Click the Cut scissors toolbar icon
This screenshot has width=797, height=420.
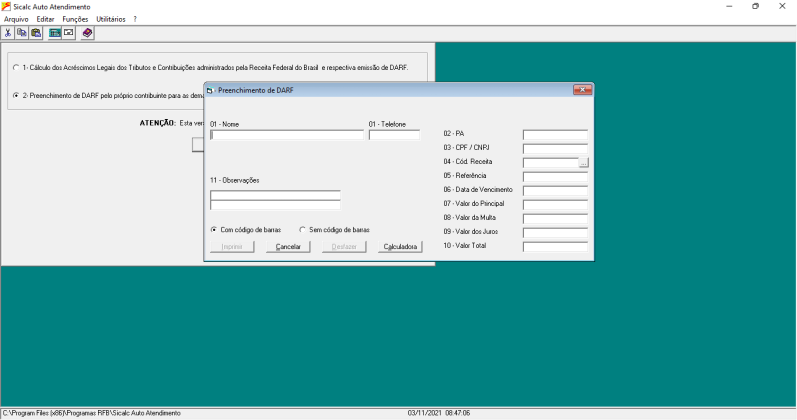8,33
